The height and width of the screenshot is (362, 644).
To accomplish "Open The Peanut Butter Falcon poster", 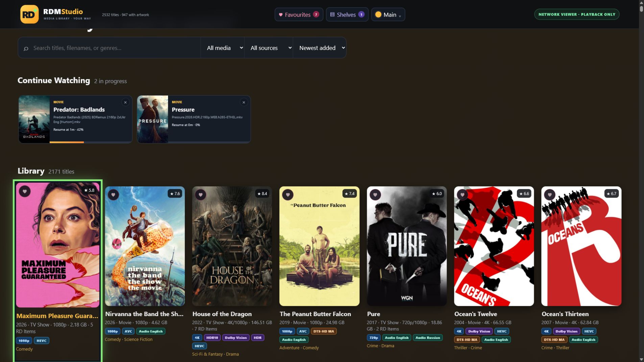I will click(x=319, y=246).
